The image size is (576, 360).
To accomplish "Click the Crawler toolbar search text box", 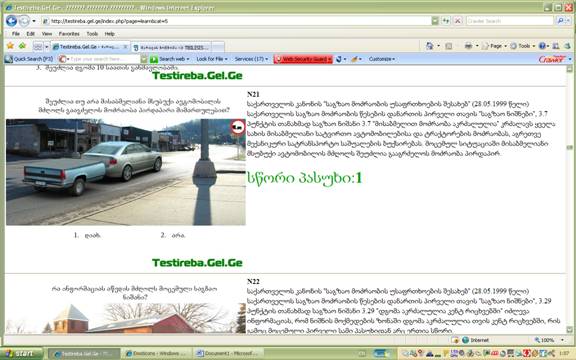I will 104,59.
